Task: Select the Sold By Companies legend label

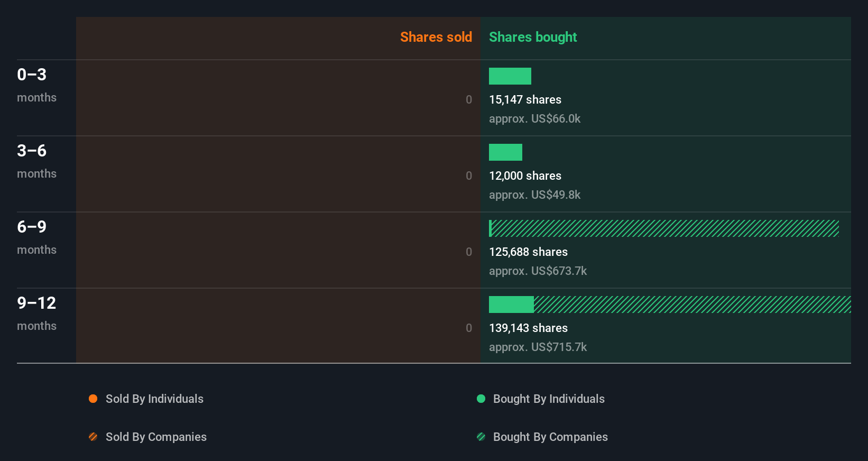Action: pos(156,437)
